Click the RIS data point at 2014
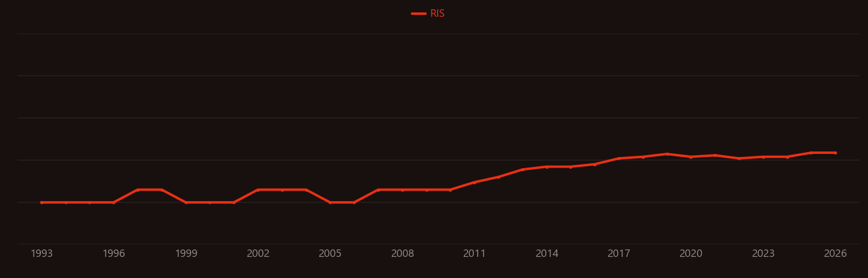Viewport: 868px width, 278px height. (547, 167)
